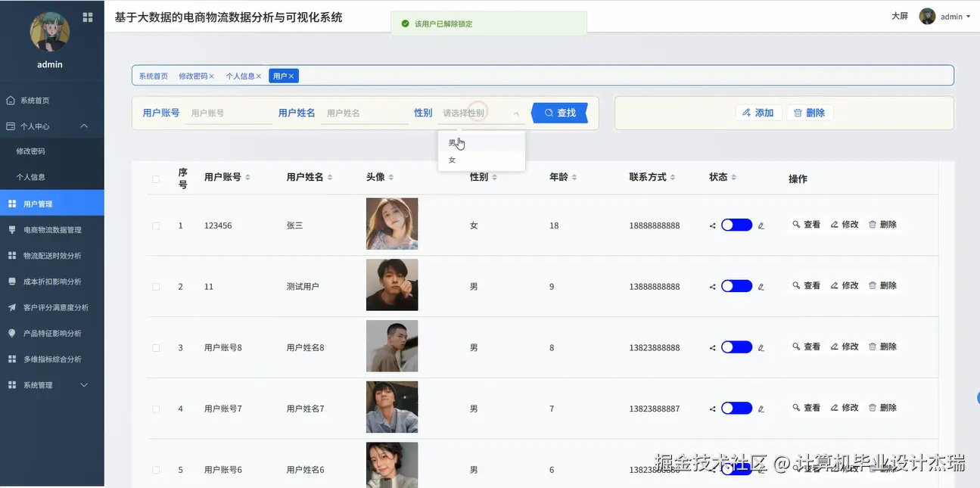Sort by 联系方式 using its sort arrows
The height and width of the screenshot is (488, 980).
click(673, 177)
